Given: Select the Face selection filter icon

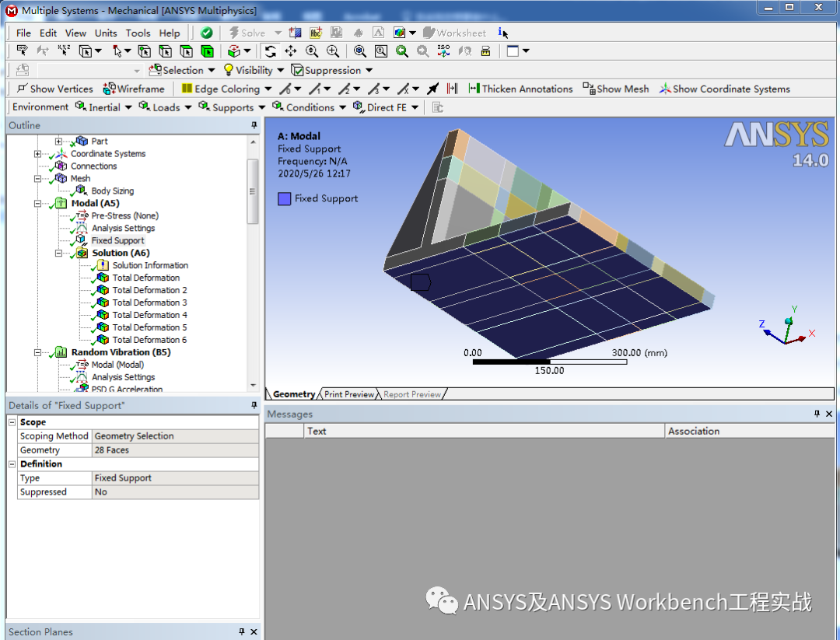Looking at the screenshot, I should pos(187,51).
